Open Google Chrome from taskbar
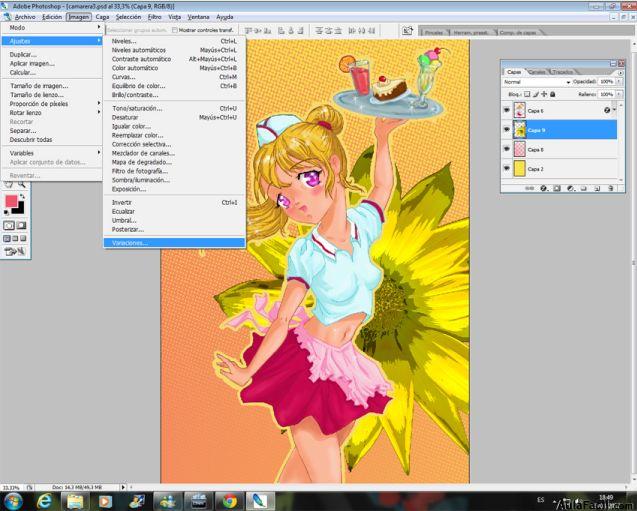The height and width of the screenshot is (511, 637). (229, 501)
